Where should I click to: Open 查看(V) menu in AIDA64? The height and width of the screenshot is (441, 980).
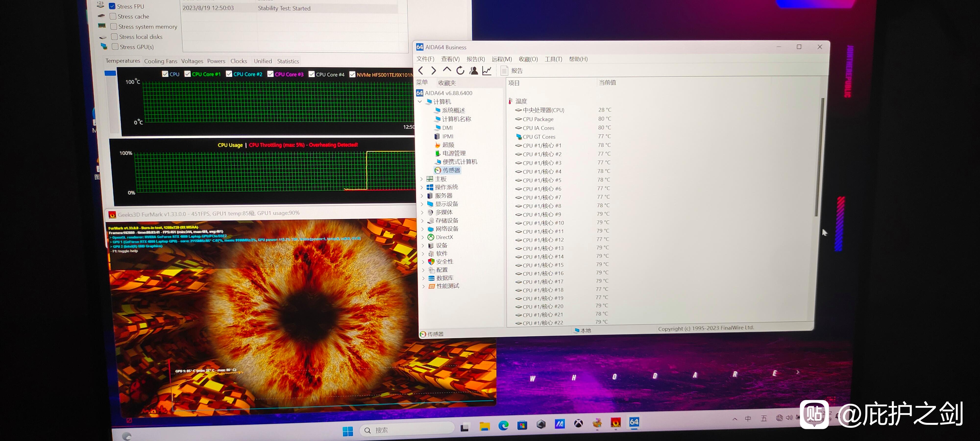(450, 59)
